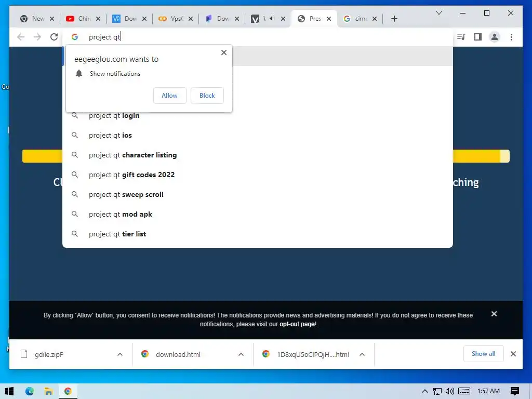Open touch keyboard tray icon
The image size is (532, 399).
click(464, 391)
